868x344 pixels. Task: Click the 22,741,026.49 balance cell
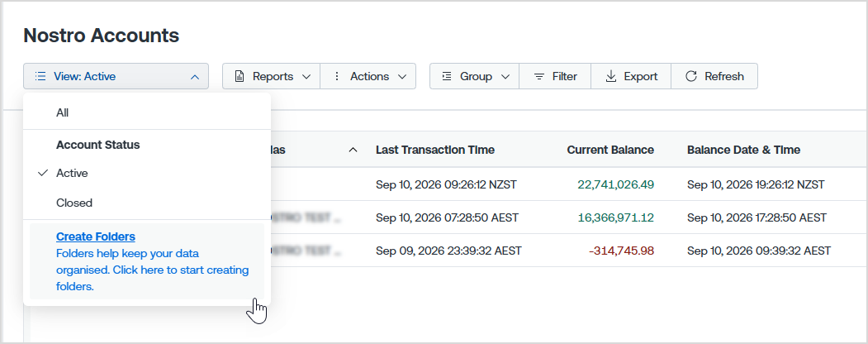pyautogui.click(x=615, y=184)
